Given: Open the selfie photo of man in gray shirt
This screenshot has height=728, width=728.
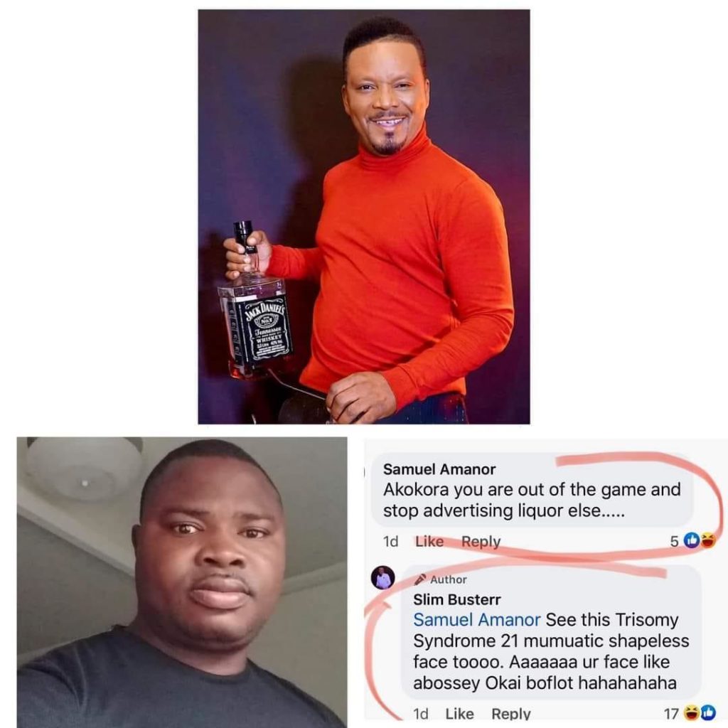Looking at the screenshot, I should click(x=182, y=582).
